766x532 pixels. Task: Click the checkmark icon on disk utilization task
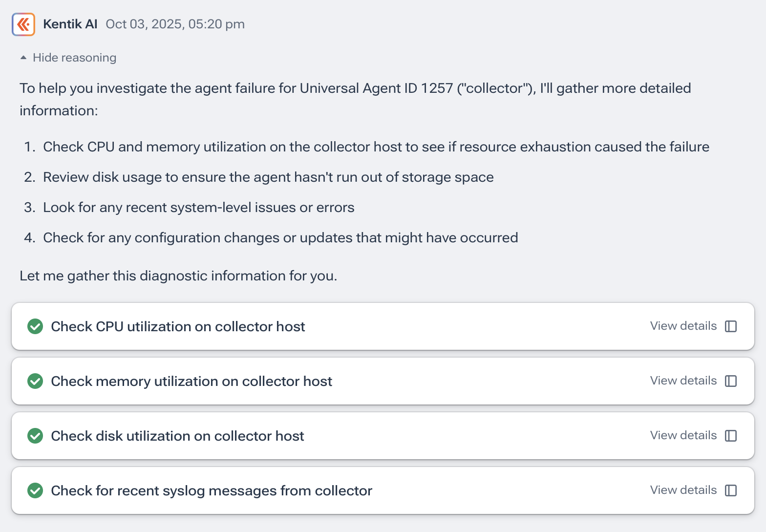click(35, 436)
